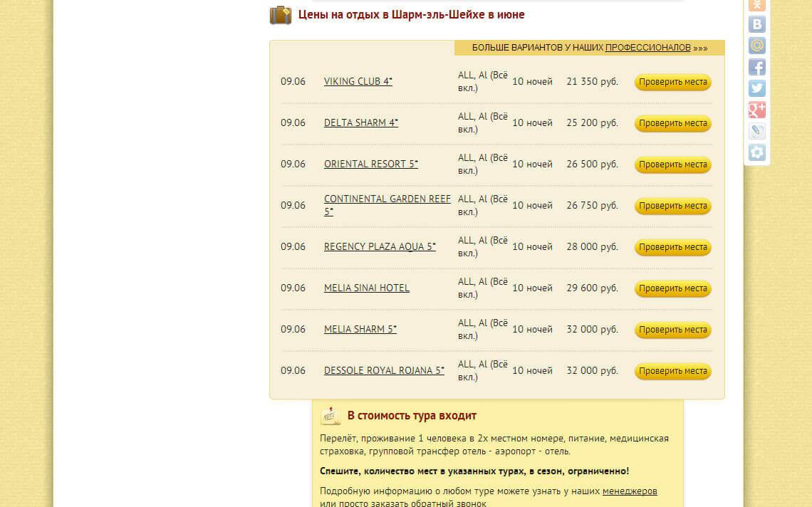Share via Mail.ru icon
Image resolution: width=812 pixels, height=507 pixels.
click(756, 46)
